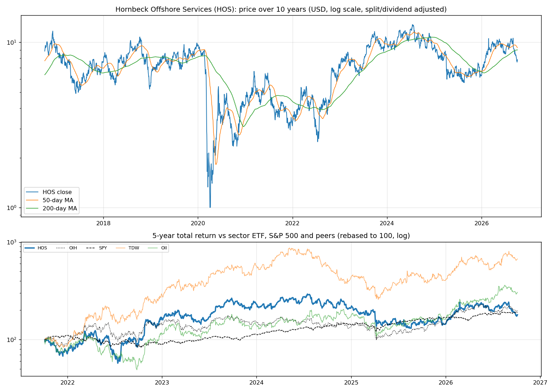Click the 2027 x-axis label on the bottom chart

click(x=540, y=383)
